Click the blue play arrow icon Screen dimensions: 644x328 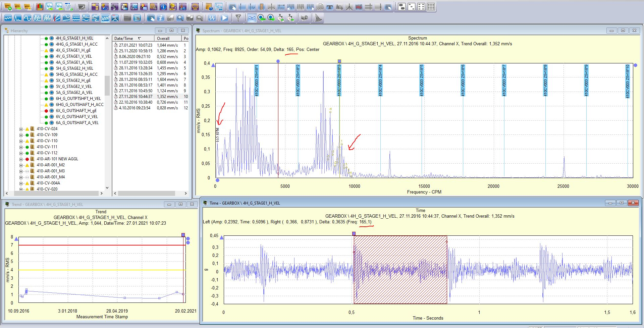(x=224, y=18)
